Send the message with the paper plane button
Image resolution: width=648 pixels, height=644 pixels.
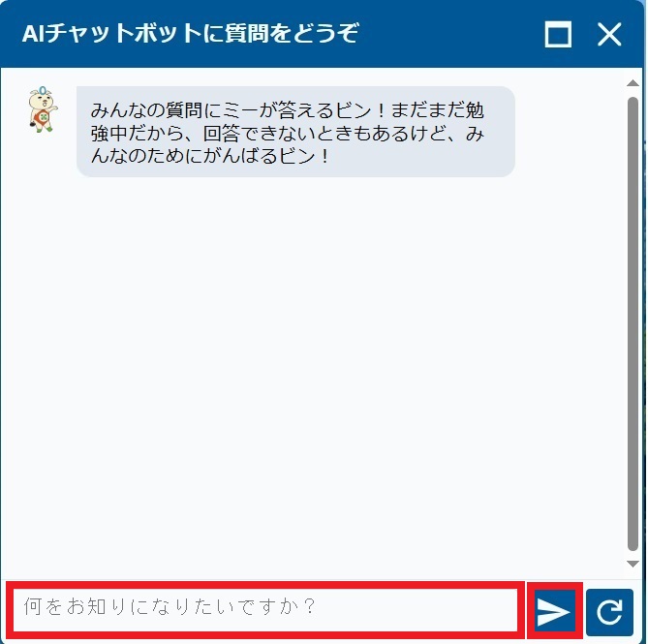pos(555,611)
